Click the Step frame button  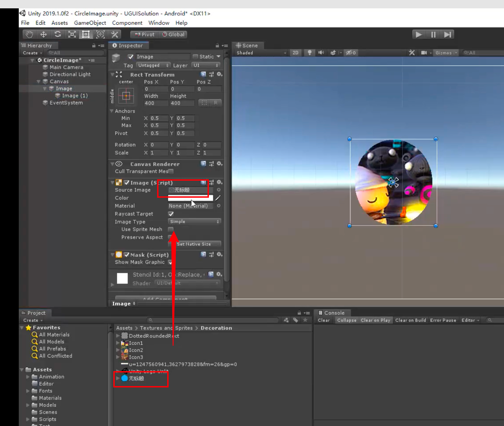[x=447, y=34]
